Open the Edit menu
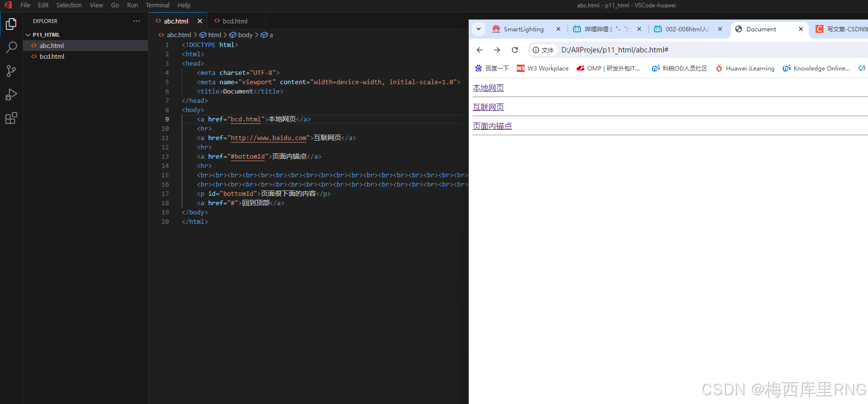This screenshot has width=868, height=404. point(43,5)
